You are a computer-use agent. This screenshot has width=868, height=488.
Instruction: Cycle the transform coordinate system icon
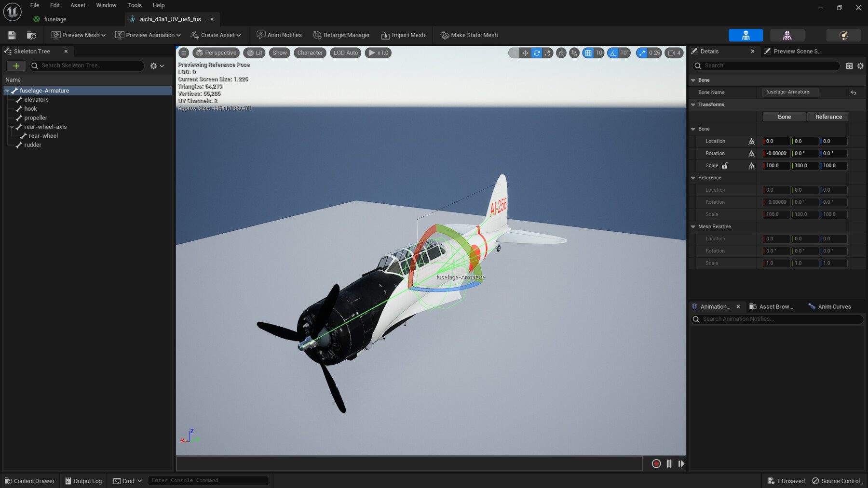pyautogui.click(x=561, y=53)
